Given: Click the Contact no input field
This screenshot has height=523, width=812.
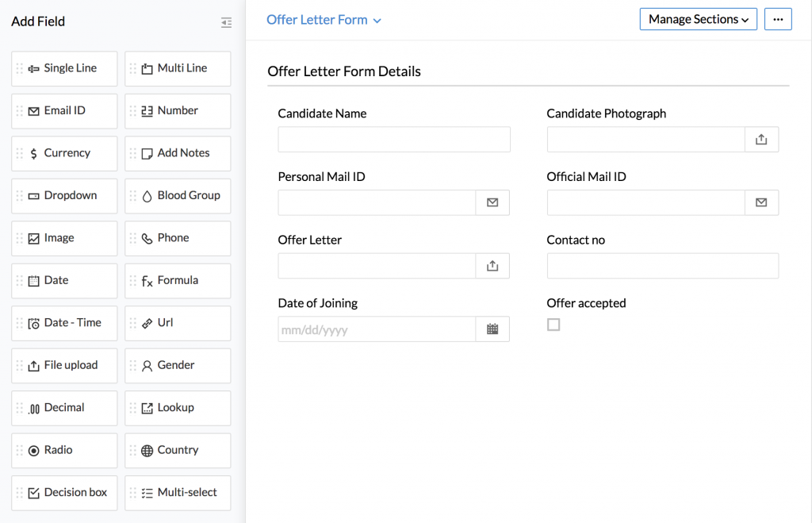Looking at the screenshot, I should pyautogui.click(x=662, y=267).
